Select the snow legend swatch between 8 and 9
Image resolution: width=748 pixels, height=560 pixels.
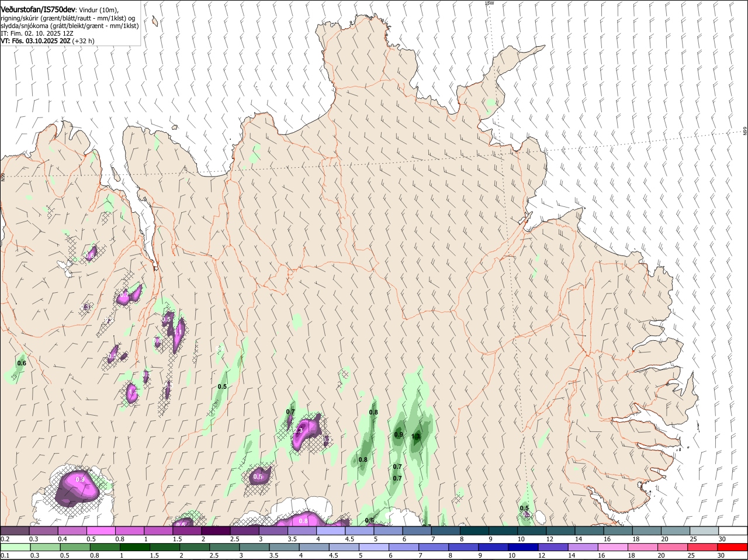pyautogui.click(x=475, y=531)
